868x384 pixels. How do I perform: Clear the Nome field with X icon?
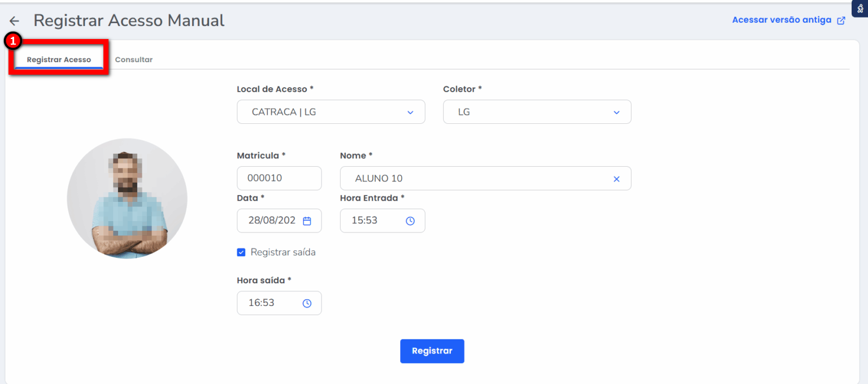tap(617, 179)
